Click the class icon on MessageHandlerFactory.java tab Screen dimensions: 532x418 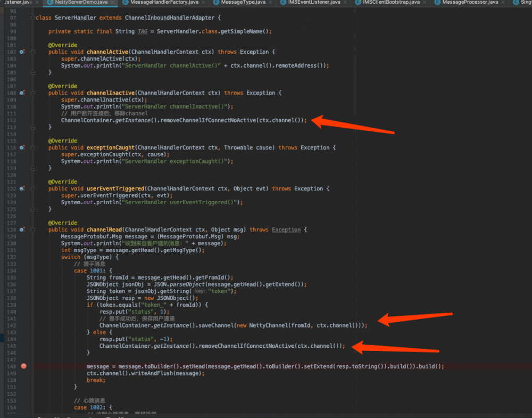point(126,3)
